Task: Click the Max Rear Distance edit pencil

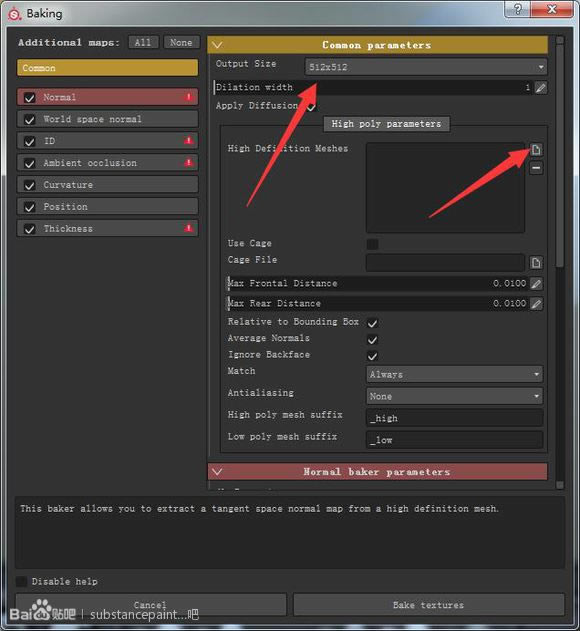Action: coord(536,303)
